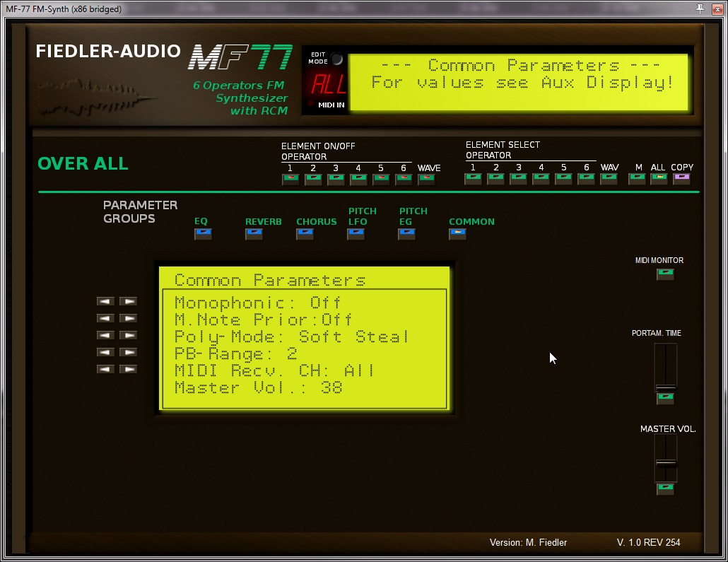
Task: Decrease M.Note Prior with left arrow
Action: [105, 318]
